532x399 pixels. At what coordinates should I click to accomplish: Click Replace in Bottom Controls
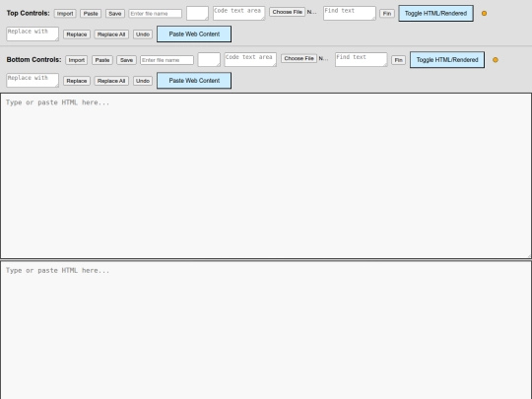click(x=77, y=81)
